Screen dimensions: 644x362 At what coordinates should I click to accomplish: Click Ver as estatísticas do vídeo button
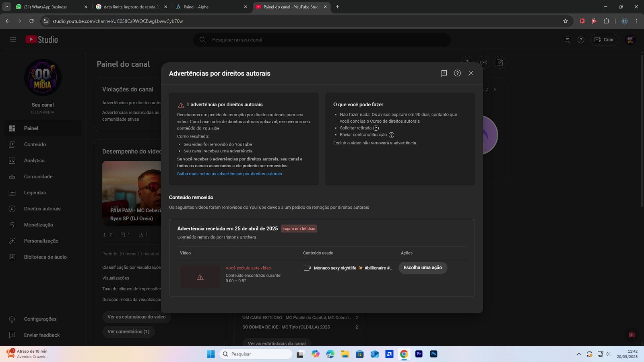coord(136,317)
